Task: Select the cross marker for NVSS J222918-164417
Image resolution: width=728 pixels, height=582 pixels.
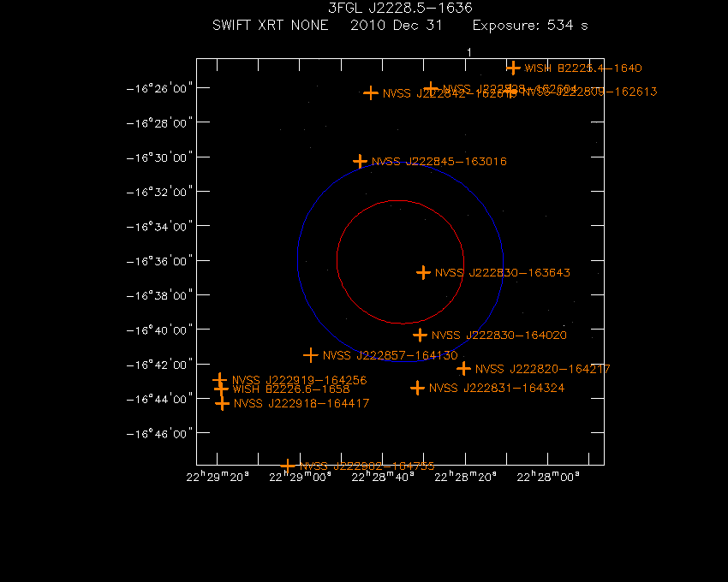Action: (223, 403)
